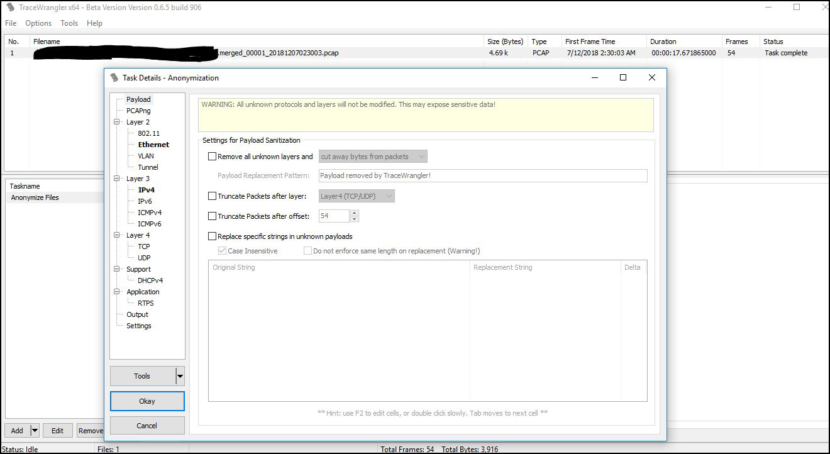
Task: Click the offset value field showing 54
Action: [334, 216]
